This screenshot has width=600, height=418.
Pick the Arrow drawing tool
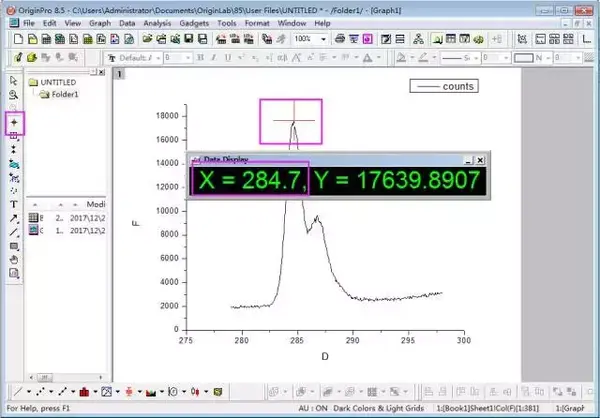(14, 219)
